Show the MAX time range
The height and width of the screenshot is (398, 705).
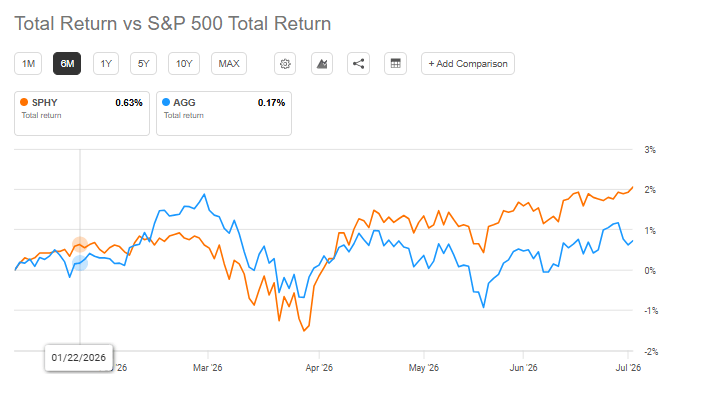click(229, 64)
